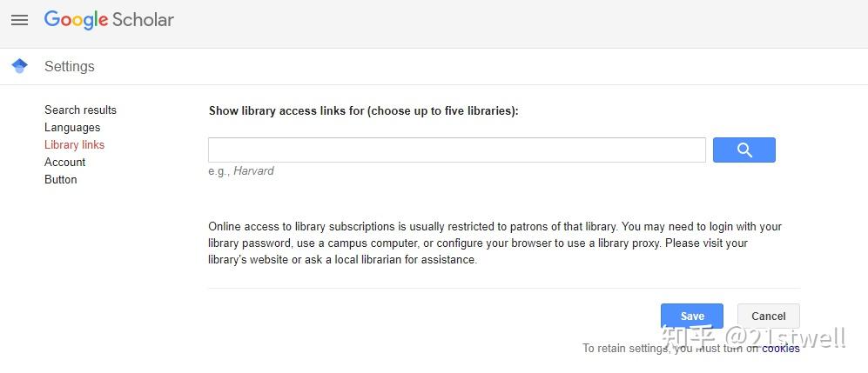Click the Settings page heading
This screenshot has height=373, width=868.
(x=70, y=66)
